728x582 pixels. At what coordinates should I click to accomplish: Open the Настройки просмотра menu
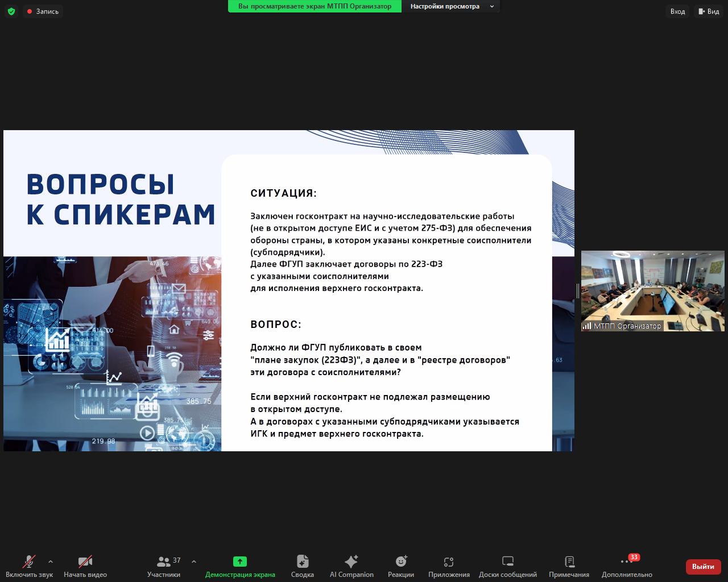pos(452,6)
